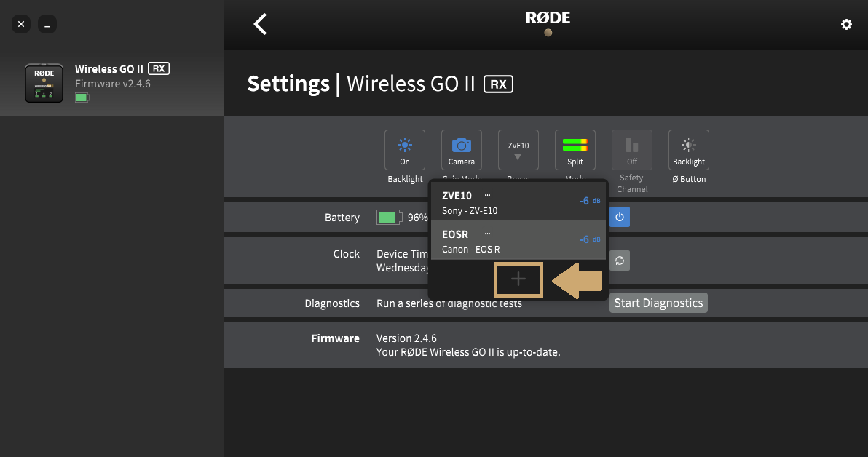Click the Firmware v2.4.6 sidebar label
868x457 pixels.
(x=113, y=84)
